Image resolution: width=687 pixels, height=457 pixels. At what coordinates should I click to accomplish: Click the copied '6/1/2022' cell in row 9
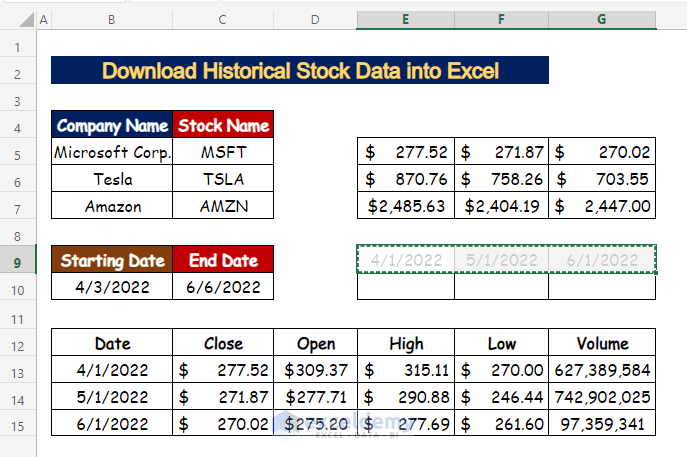[602, 260]
